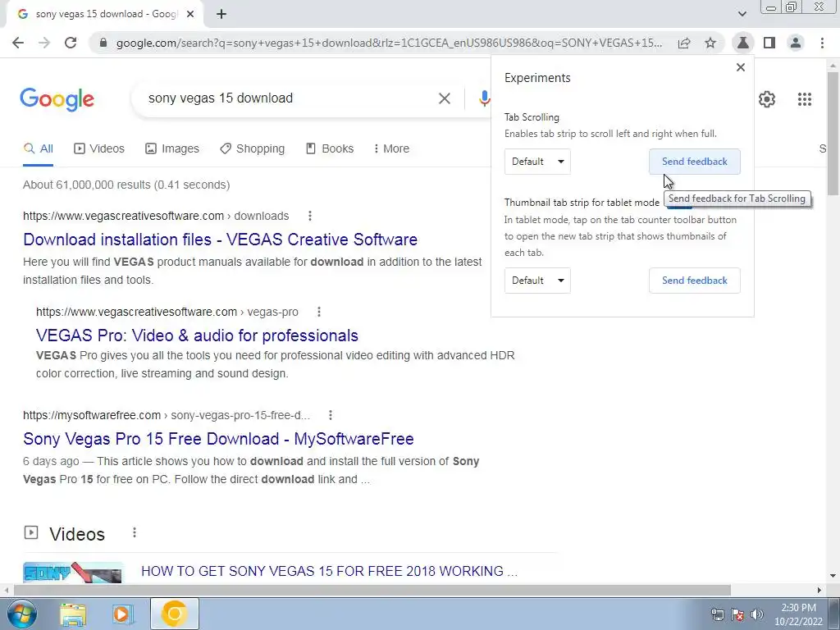
Task: Switch to the Books results tab
Action: click(x=330, y=149)
